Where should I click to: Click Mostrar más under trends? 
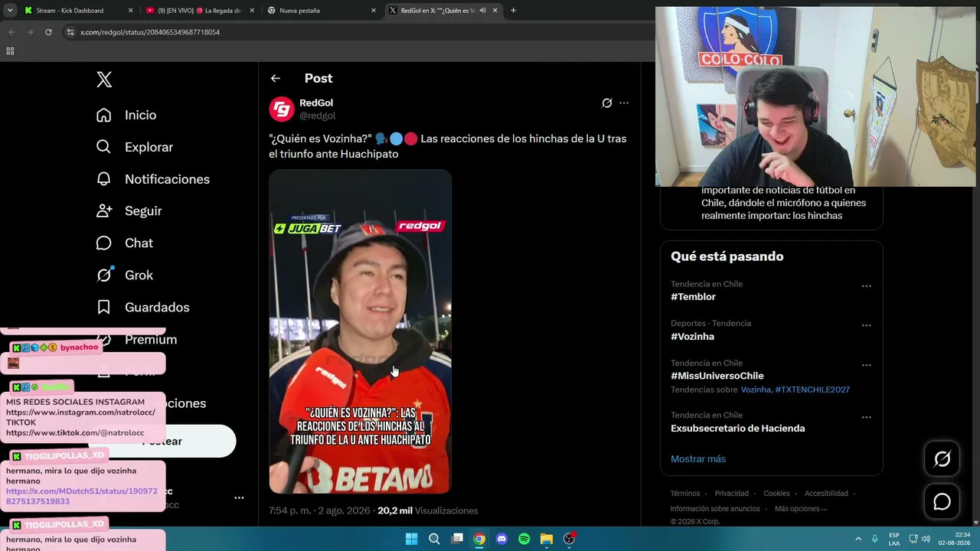coord(698,459)
